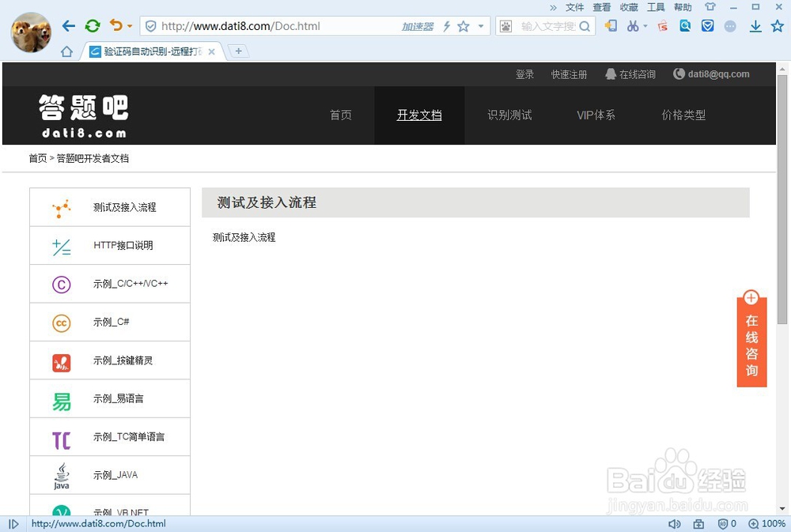Click the 加速器 accelerator label
Screen dimensions: 791x532
(x=417, y=27)
